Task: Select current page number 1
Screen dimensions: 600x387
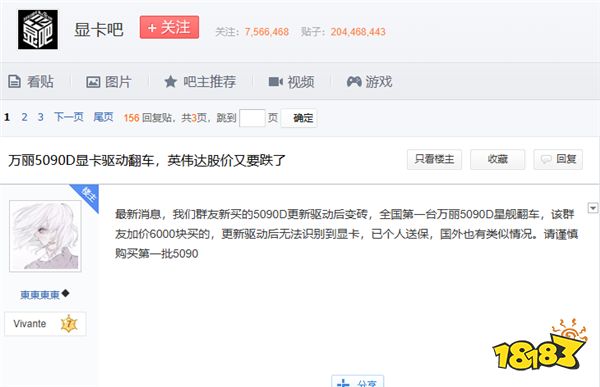Action: pyautogui.click(x=7, y=117)
